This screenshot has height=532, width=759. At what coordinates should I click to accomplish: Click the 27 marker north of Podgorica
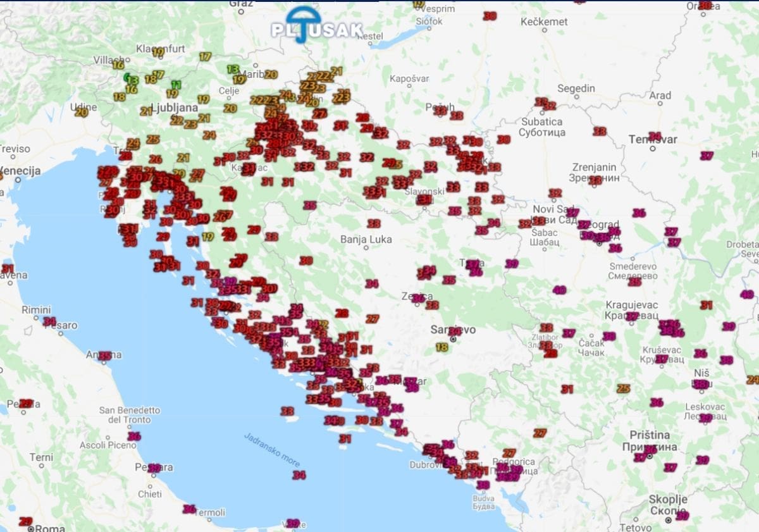click(x=509, y=453)
